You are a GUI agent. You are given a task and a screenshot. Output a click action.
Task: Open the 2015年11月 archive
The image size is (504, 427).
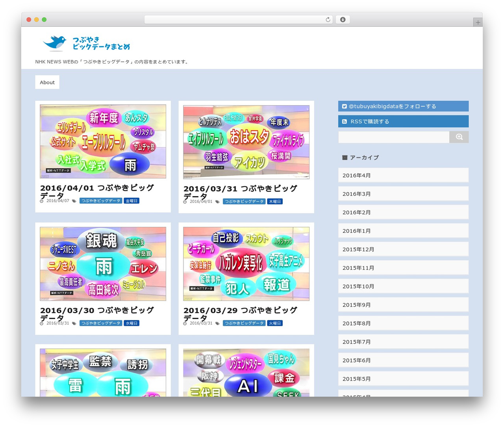coord(403,268)
